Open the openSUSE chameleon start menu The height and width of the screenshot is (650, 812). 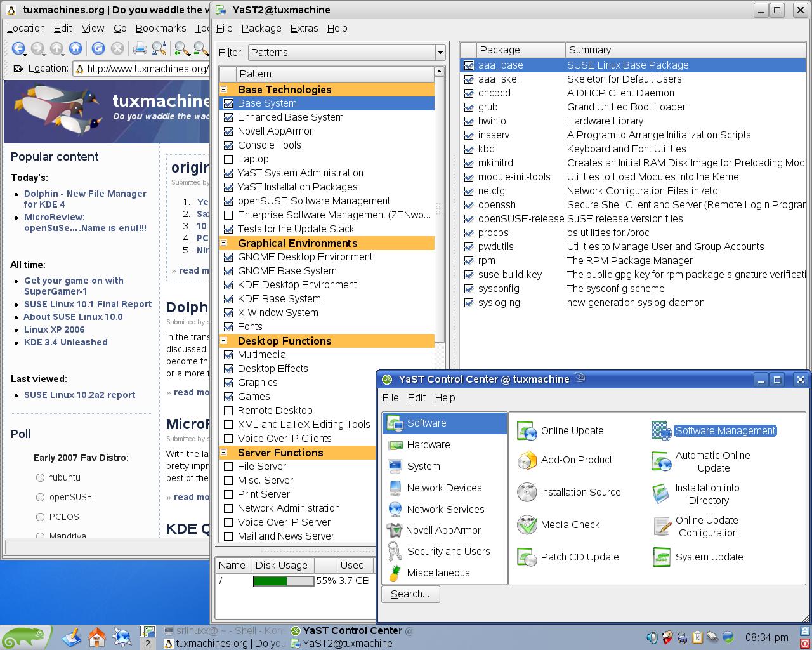click(x=25, y=637)
